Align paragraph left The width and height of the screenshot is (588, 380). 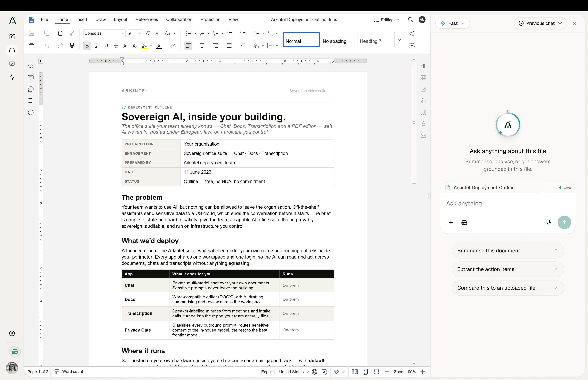pyautogui.click(x=188, y=46)
